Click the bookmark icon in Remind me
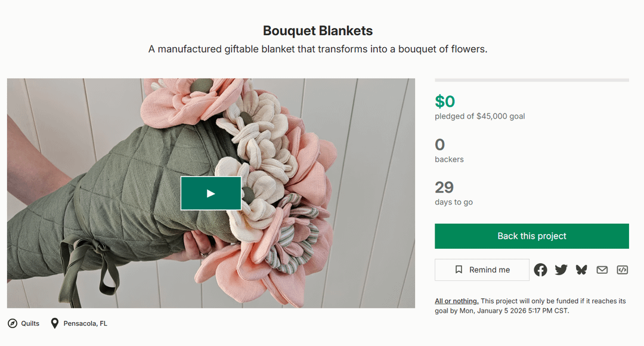Viewport: 644px width, 346px height. [x=459, y=270]
